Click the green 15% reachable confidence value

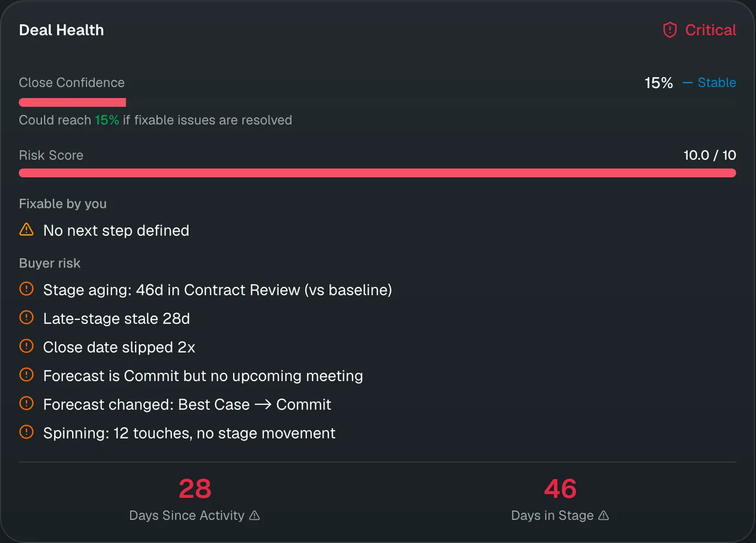point(107,120)
